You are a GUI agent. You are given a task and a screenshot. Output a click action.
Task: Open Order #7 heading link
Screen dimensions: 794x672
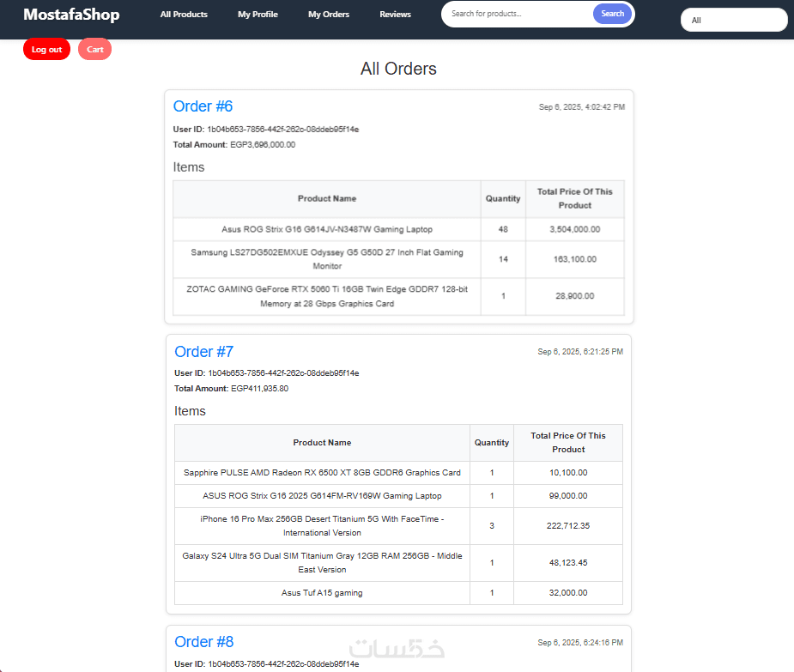coord(203,351)
